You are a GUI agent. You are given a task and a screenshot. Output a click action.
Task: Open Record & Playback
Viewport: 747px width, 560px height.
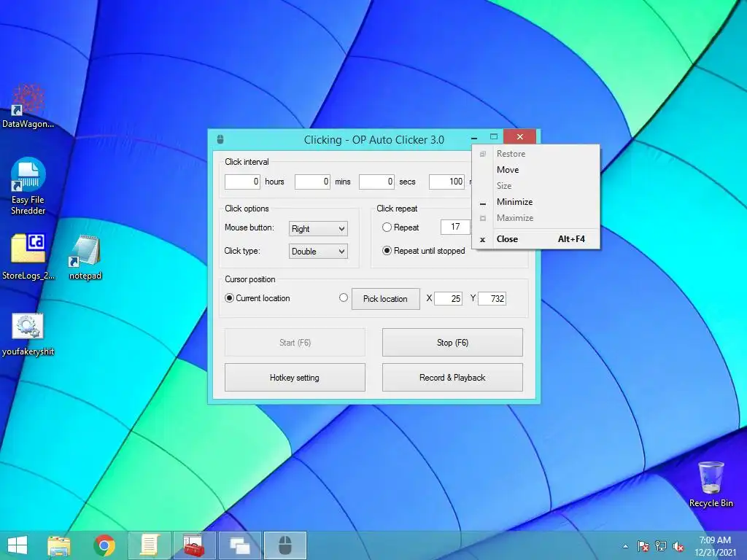pyautogui.click(x=452, y=378)
